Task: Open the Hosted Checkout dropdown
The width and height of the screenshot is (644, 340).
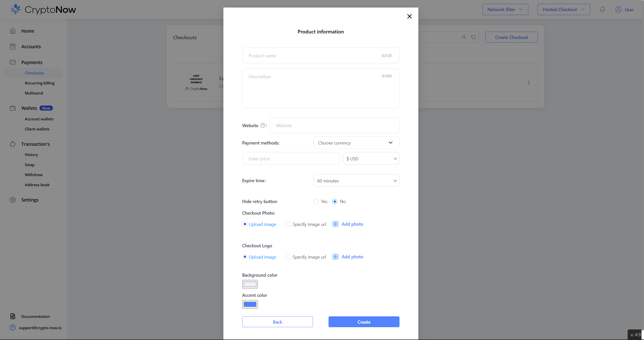Action: pos(564,9)
